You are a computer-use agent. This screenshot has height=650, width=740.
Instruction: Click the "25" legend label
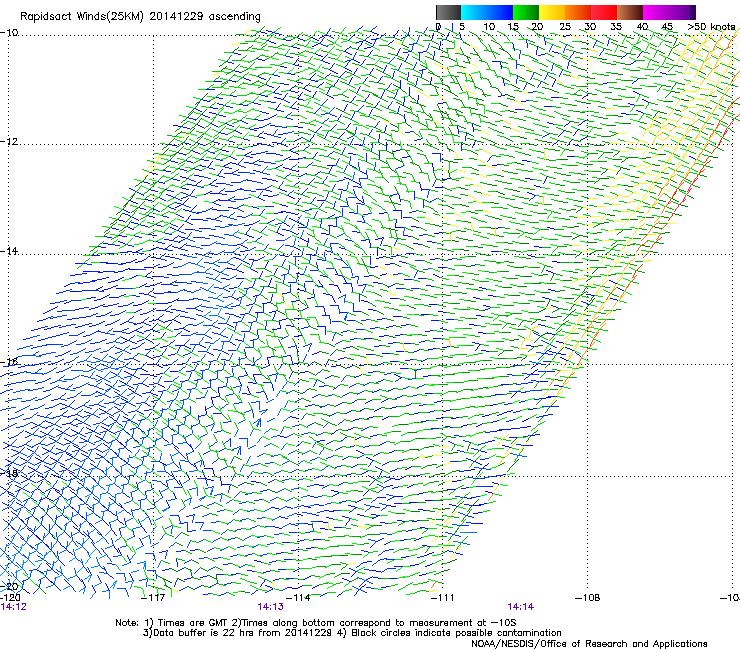tap(565, 27)
